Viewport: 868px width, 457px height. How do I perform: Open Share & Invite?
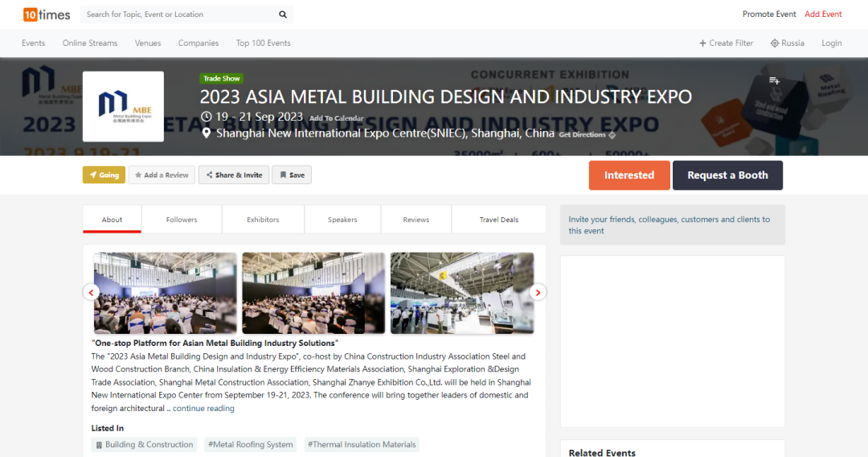click(234, 175)
